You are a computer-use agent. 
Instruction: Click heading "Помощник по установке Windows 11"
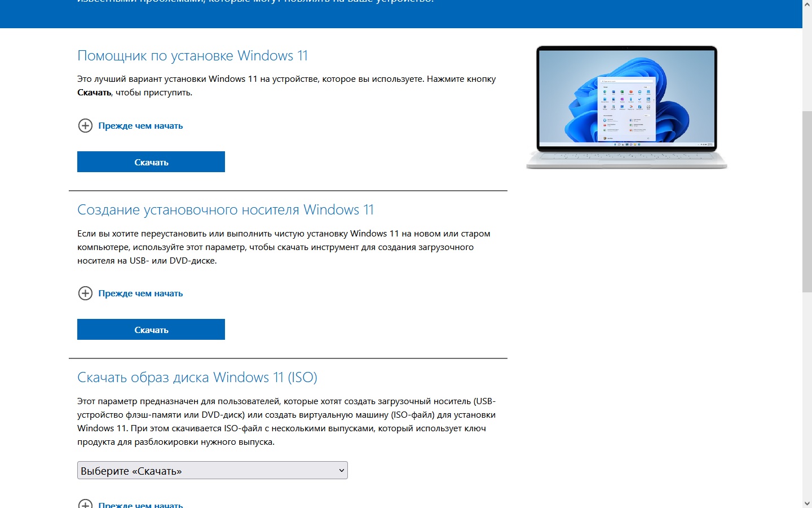point(192,56)
